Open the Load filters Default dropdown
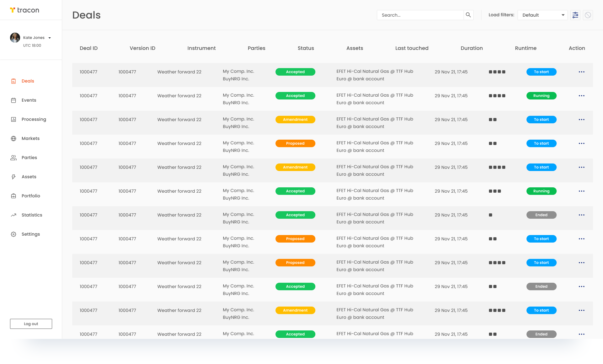 tap(542, 15)
